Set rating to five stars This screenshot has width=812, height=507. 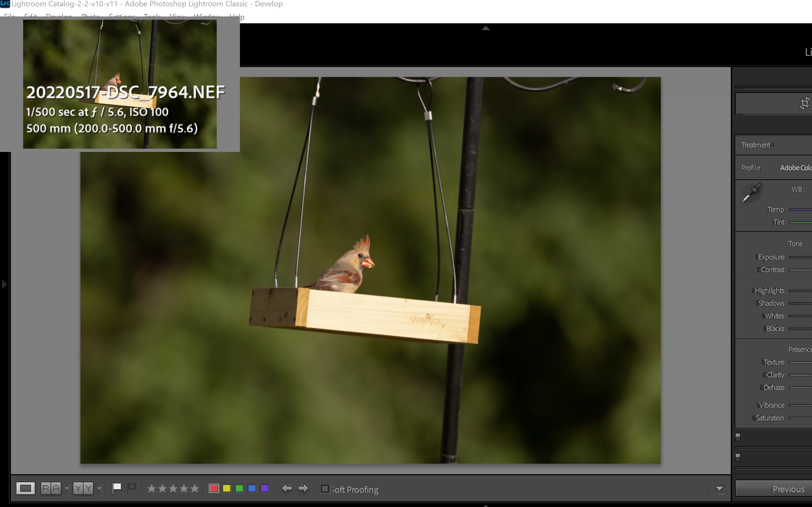195,488
